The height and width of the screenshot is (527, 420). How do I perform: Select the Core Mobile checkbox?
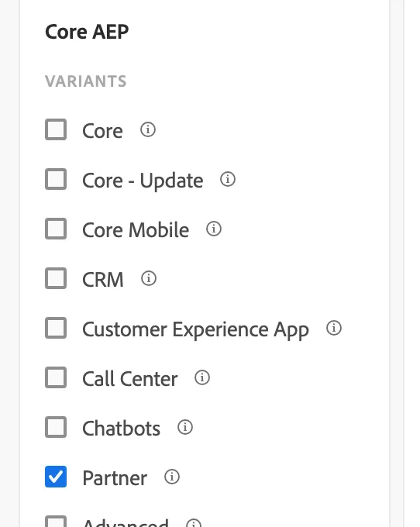(56, 229)
